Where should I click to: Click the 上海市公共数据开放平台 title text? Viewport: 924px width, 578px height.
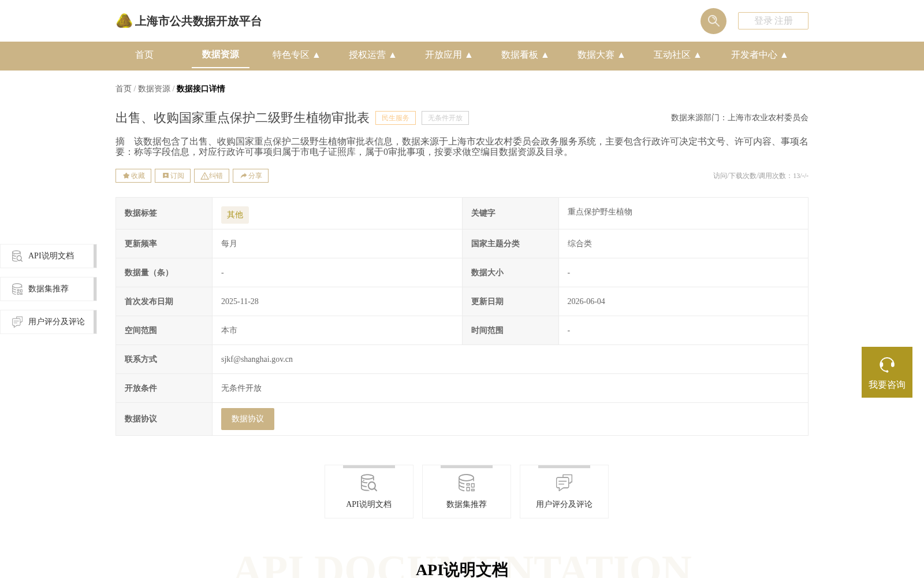198,21
